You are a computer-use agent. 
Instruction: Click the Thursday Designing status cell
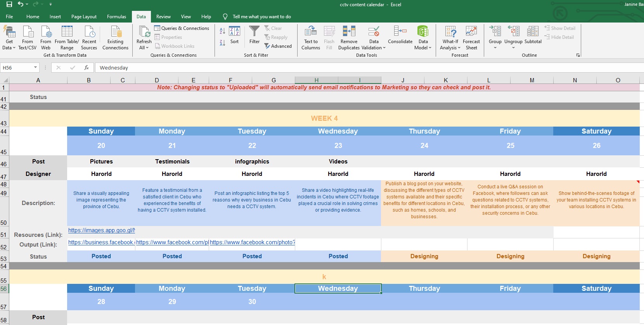tap(424, 256)
